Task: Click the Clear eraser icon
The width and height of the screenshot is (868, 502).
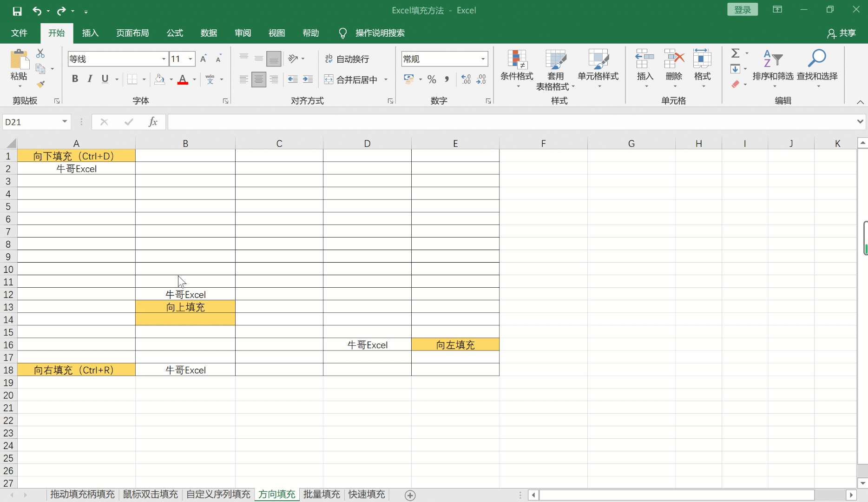Action: (x=735, y=84)
